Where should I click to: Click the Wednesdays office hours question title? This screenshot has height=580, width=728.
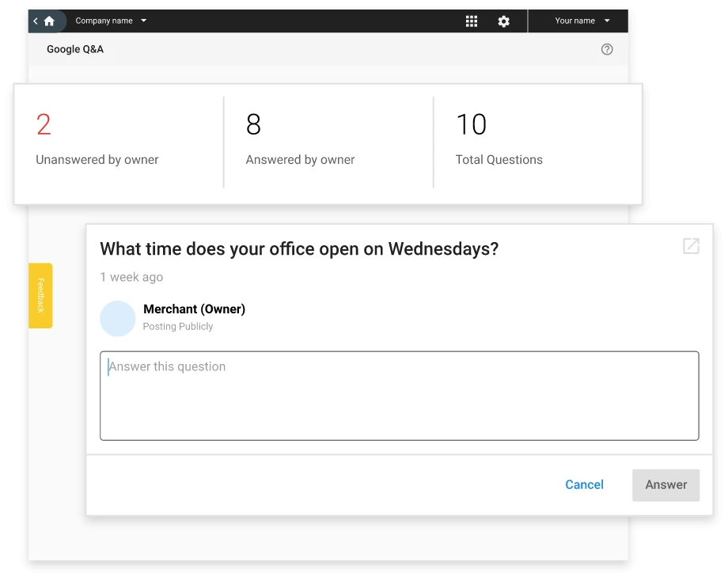(299, 248)
